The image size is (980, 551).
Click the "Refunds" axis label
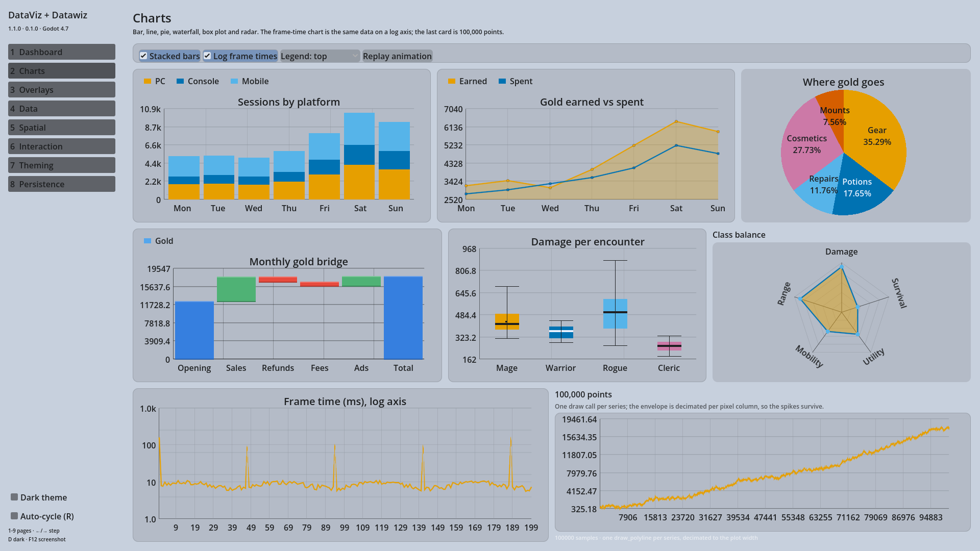click(278, 368)
